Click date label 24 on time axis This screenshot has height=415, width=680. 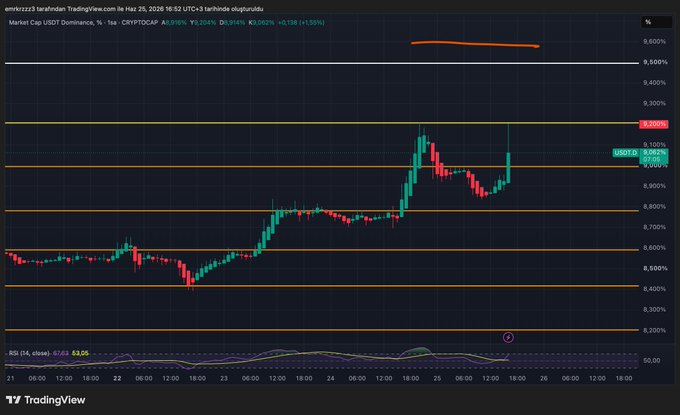[x=330, y=378]
